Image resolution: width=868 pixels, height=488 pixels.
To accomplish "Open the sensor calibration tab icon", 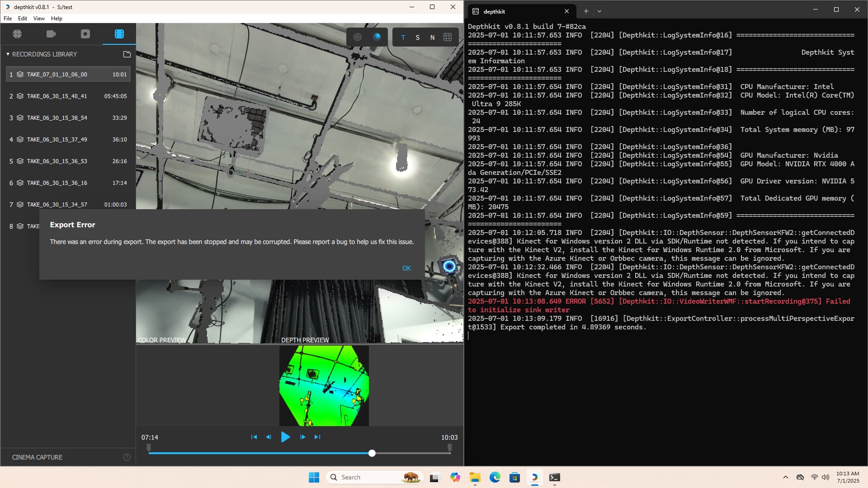I will click(x=17, y=34).
